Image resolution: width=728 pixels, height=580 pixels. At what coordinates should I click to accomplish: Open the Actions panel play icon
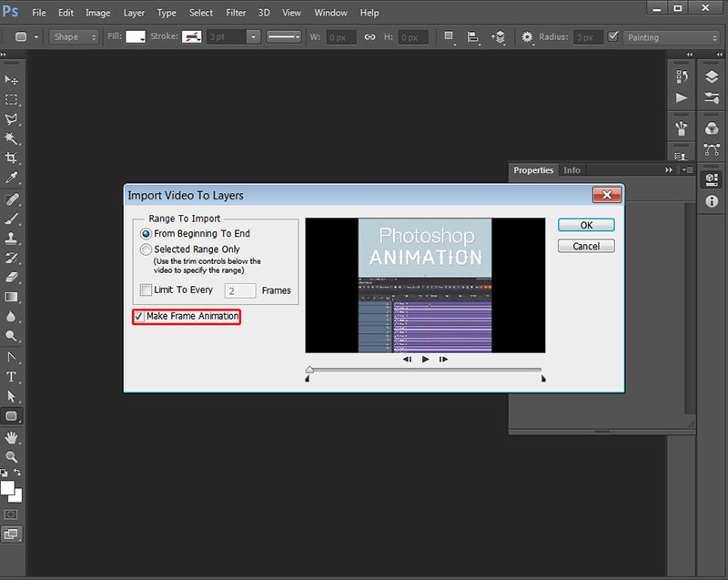682,97
